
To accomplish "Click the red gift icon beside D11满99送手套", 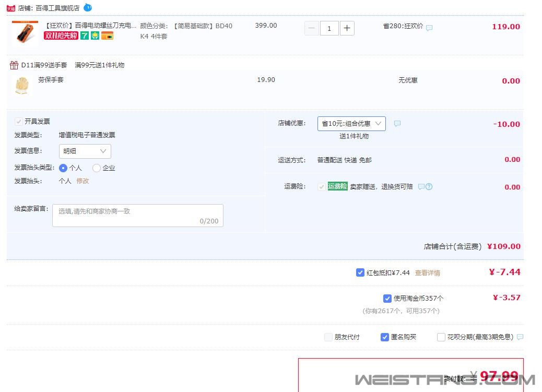I will 14,65.
